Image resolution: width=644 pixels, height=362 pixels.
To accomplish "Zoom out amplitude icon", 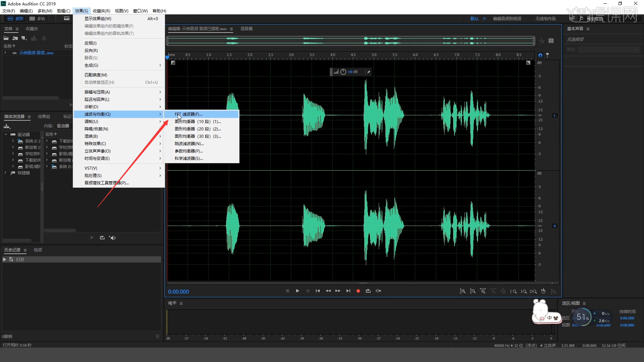I will 473,291.
